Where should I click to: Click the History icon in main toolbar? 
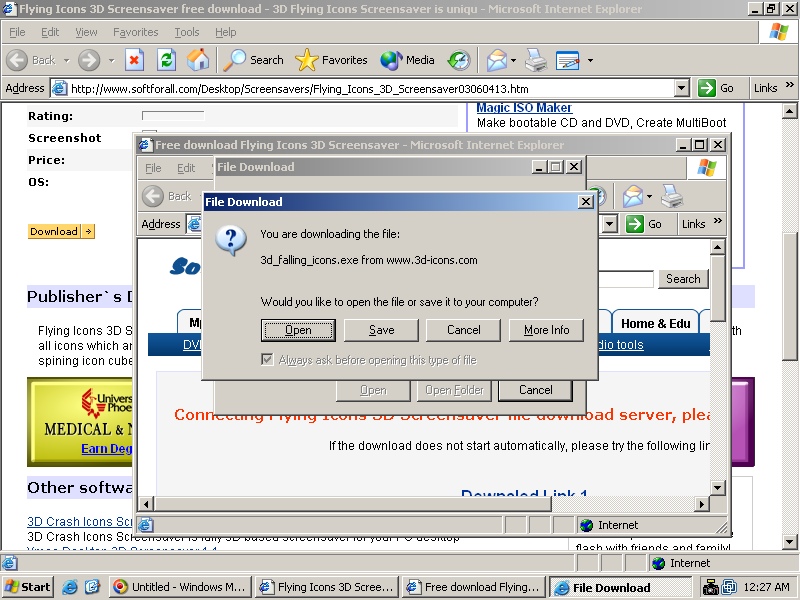pyautogui.click(x=458, y=60)
